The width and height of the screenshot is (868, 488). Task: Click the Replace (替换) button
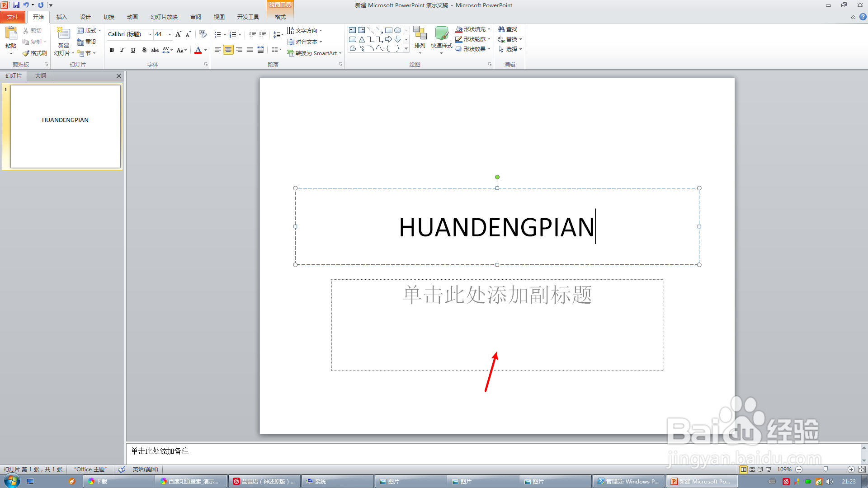coord(510,39)
